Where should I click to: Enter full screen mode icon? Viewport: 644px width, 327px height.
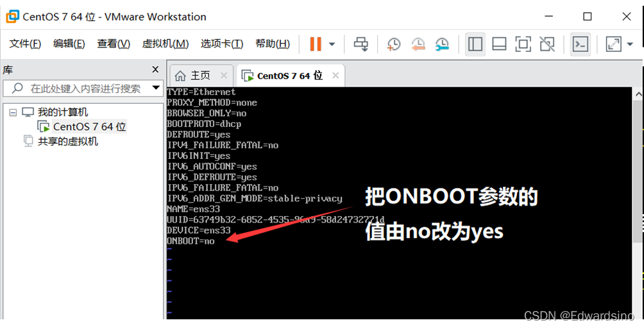tap(523, 44)
